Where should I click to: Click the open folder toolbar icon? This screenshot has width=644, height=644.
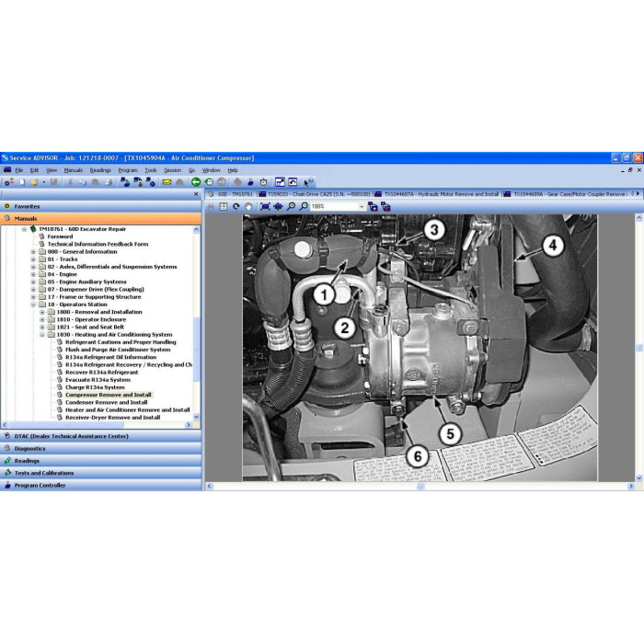(35, 182)
